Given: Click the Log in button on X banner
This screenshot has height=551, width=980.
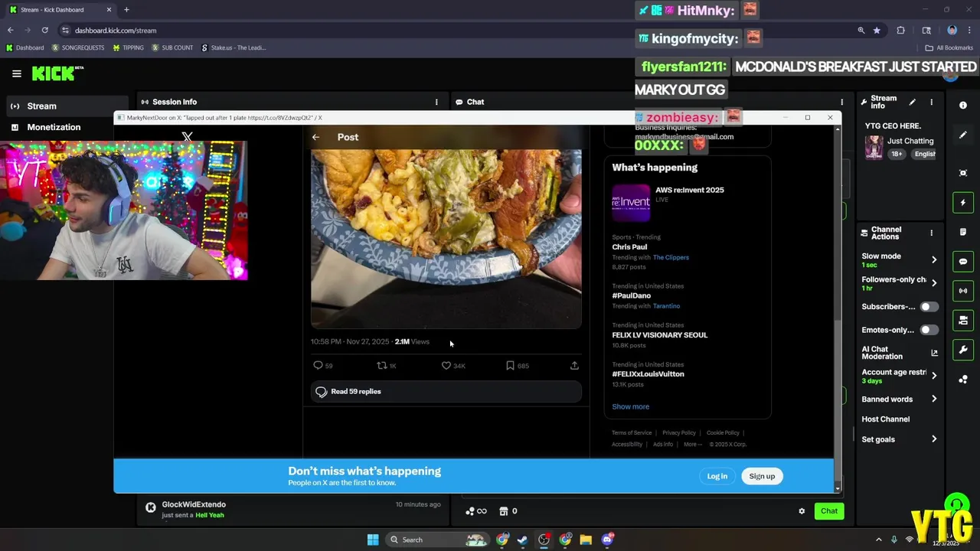Looking at the screenshot, I should (x=717, y=476).
